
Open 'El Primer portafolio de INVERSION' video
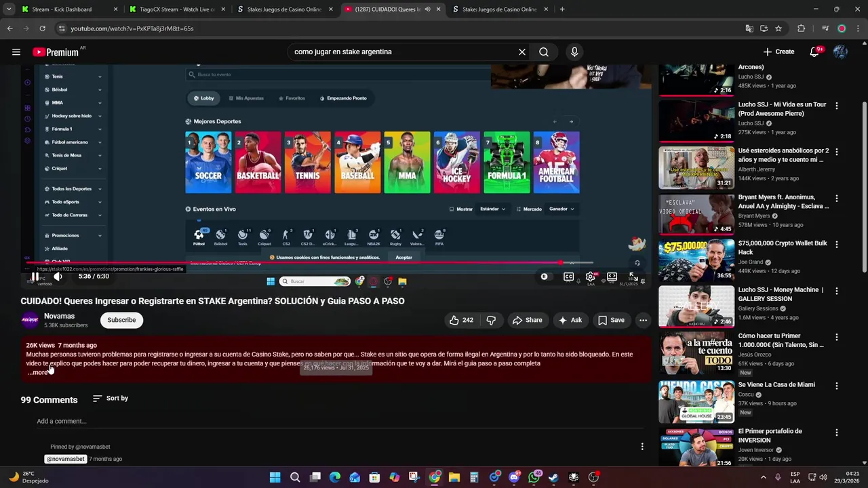click(x=696, y=447)
